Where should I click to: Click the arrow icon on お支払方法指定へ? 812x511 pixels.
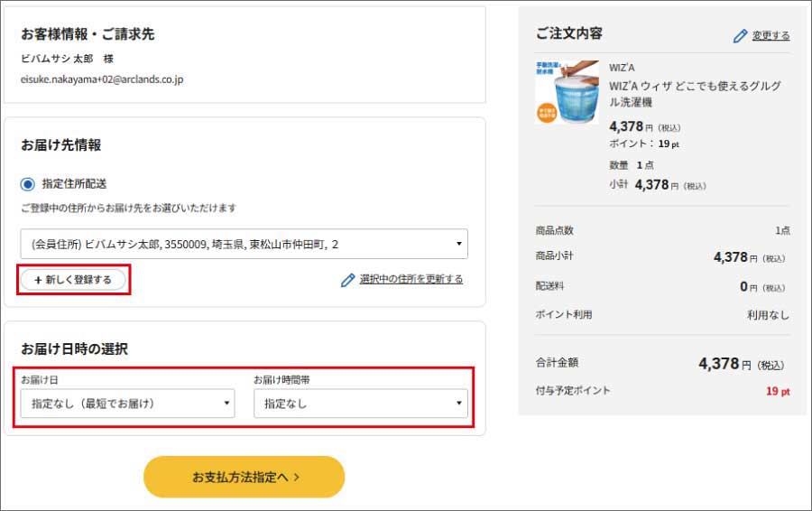(296, 477)
